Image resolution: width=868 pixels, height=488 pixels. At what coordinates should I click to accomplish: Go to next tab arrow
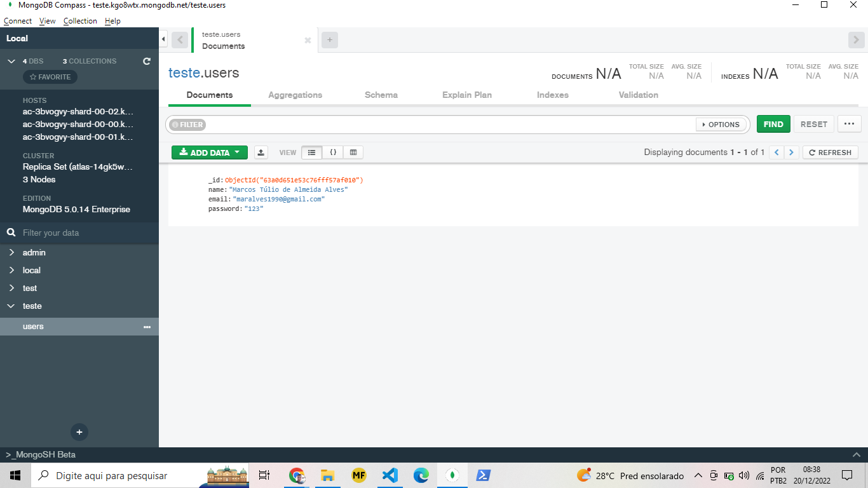[856, 40]
